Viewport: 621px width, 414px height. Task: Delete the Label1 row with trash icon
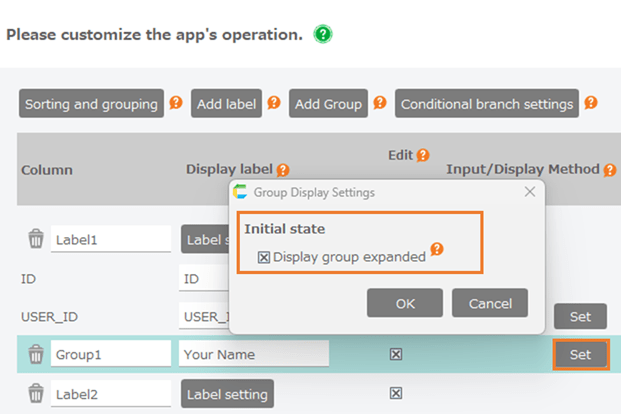pyautogui.click(x=36, y=239)
